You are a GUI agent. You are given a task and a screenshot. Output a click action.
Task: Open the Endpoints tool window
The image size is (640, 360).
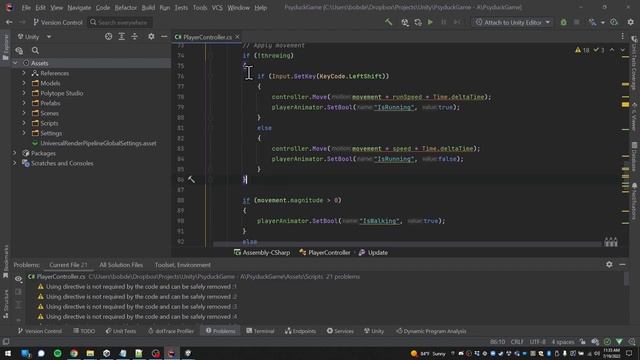[x=300, y=331]
